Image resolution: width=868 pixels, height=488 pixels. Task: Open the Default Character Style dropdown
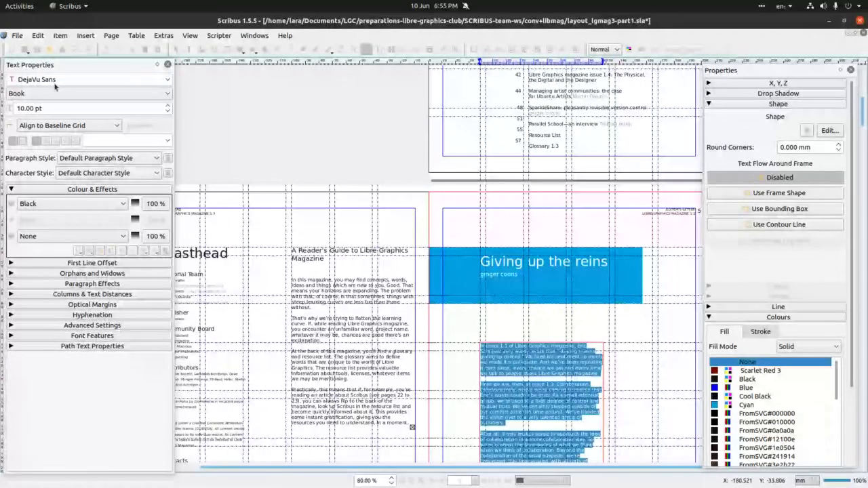click(109, 173)
